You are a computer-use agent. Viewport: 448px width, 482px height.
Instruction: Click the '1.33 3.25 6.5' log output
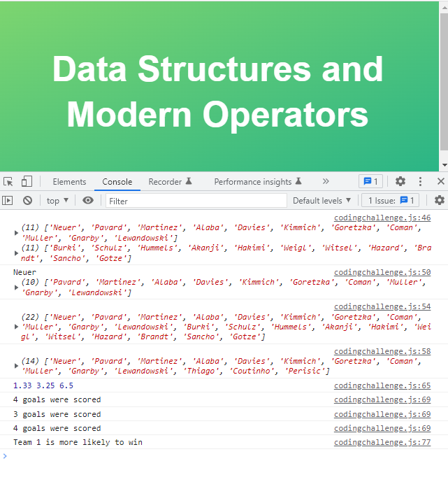tap(43, 385)
